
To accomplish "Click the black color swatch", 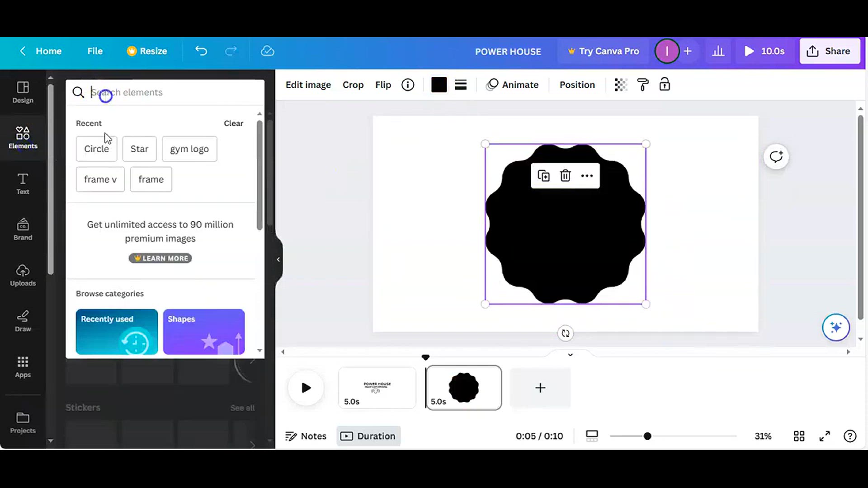I will point(439,85).
